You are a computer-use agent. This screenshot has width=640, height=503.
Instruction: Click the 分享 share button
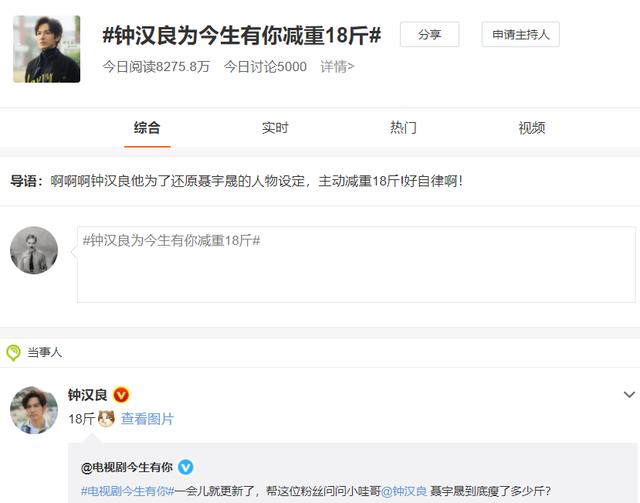coord(429,35)
